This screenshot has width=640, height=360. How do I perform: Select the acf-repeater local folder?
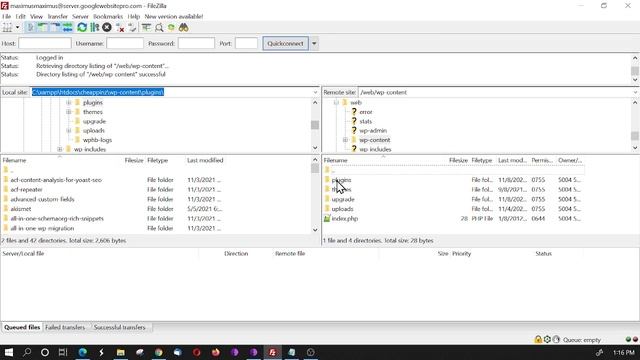pos(27,189)
